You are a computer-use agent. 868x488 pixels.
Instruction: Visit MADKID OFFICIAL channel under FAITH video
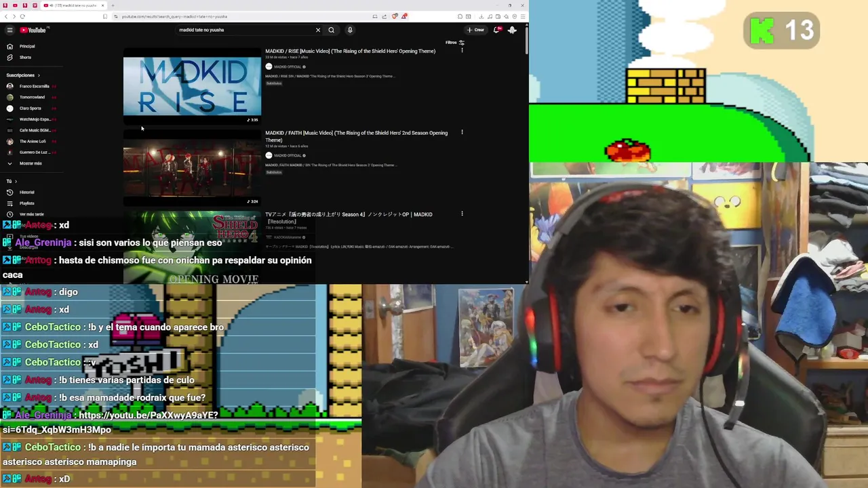tap(288, 155)
